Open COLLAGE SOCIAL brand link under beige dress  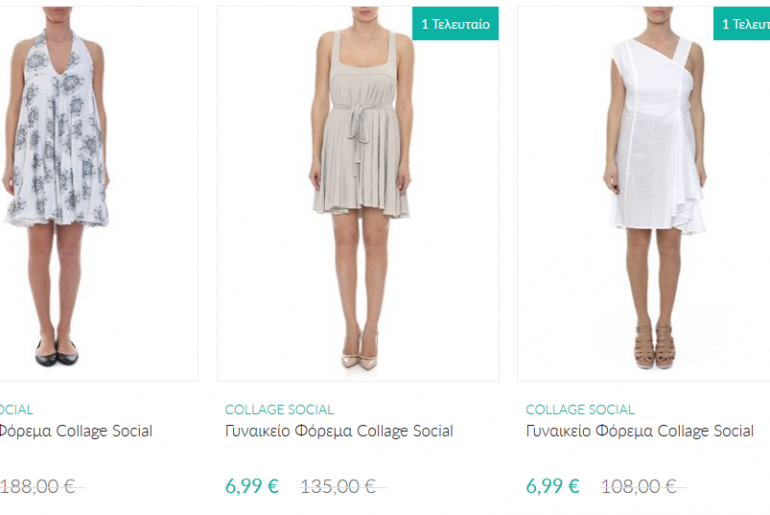point(279,409)
